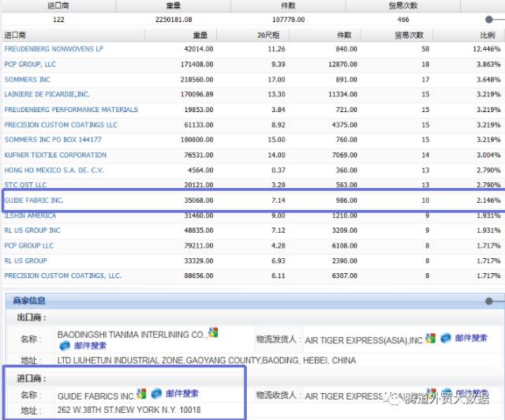
Task: Click the weight cell 42014.00
Action: pyautogui.click(x=199, y=49)
